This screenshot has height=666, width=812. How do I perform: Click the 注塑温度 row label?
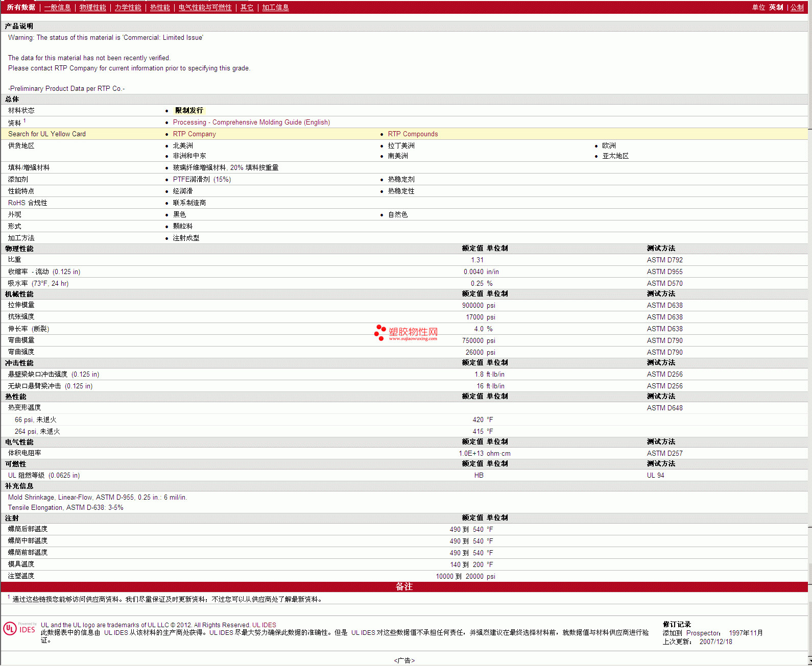click(21, 576)
